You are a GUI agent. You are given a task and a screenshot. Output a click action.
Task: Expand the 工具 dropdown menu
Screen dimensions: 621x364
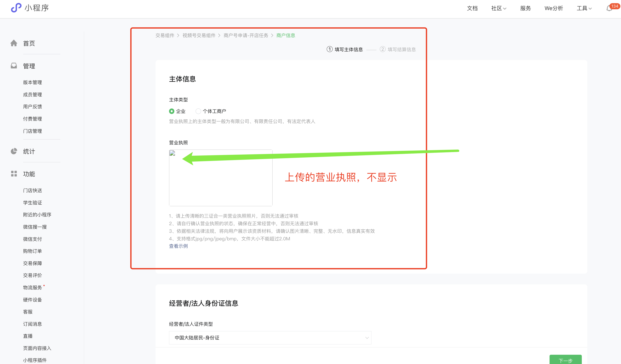(x=584, y=8)
